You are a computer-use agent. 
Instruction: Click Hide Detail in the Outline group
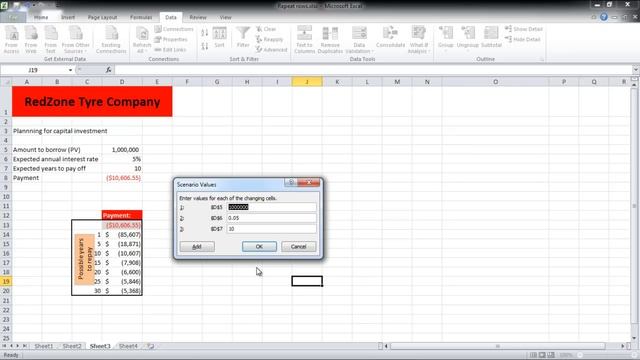click(522, 39)
